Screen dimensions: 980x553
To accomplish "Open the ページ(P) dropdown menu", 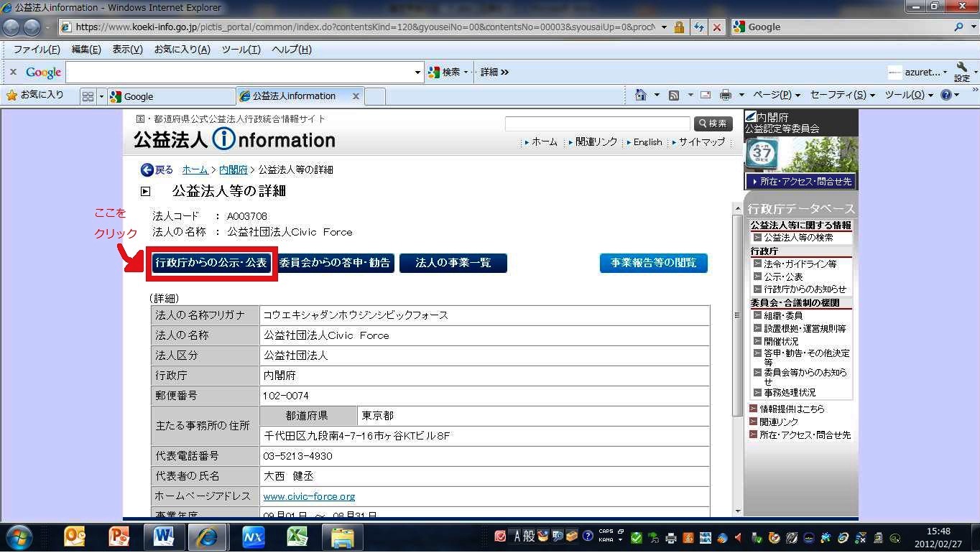I will 777,95.
